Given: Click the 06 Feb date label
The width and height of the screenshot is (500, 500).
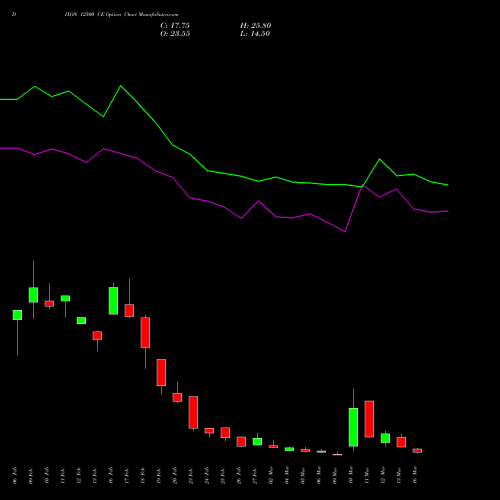Looking at the screenshot, I should coord(15,475).
